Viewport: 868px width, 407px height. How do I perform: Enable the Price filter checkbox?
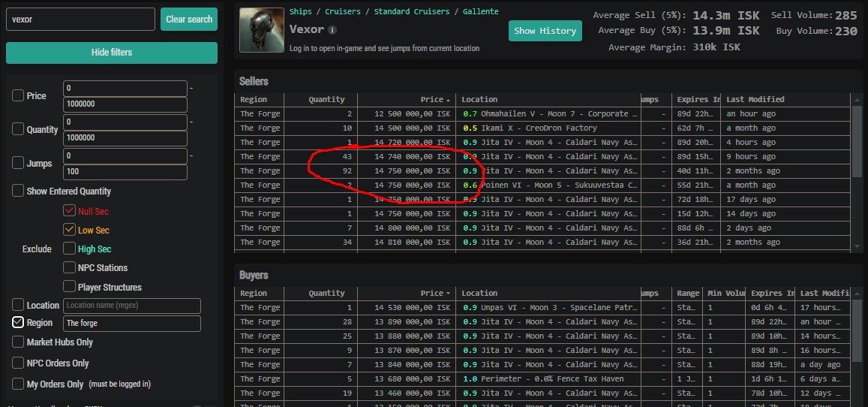[18, 95]
